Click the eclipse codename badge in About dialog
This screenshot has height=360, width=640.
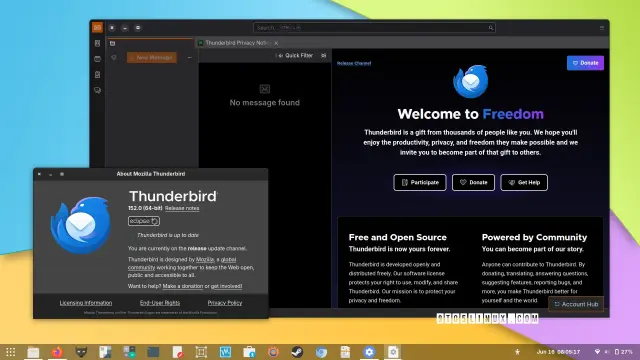tap(144, 221)
